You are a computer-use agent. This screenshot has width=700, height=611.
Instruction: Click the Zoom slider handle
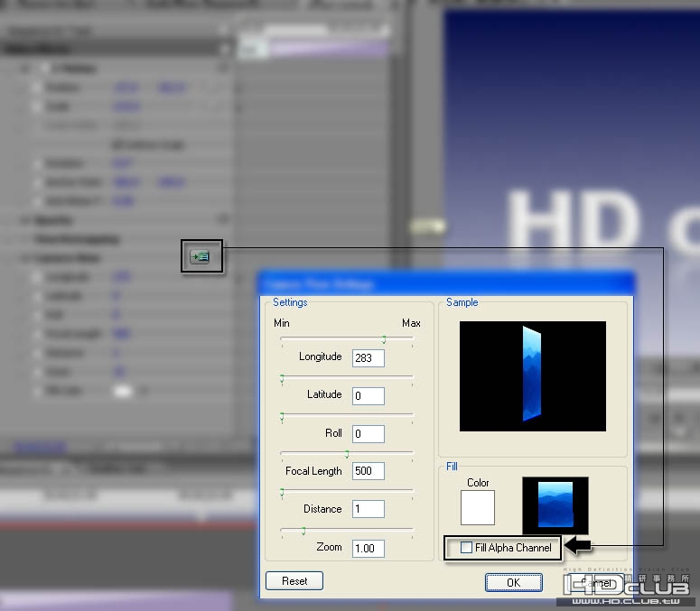pos(303,531)
